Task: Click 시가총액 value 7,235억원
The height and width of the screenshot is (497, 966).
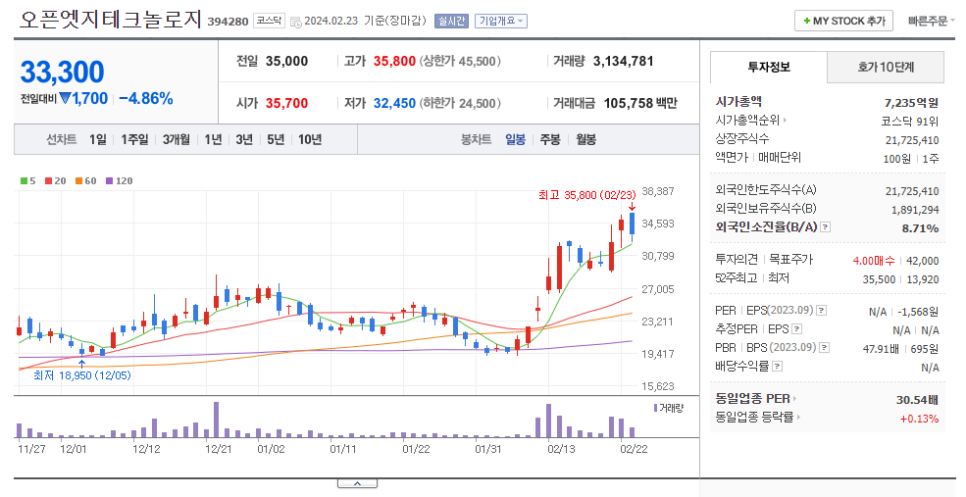Action: [x=911, y=103]
